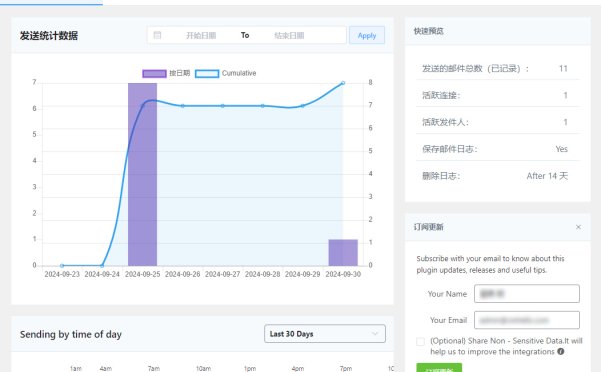Select the small bar for 2024-09-30

pos(343,252)
